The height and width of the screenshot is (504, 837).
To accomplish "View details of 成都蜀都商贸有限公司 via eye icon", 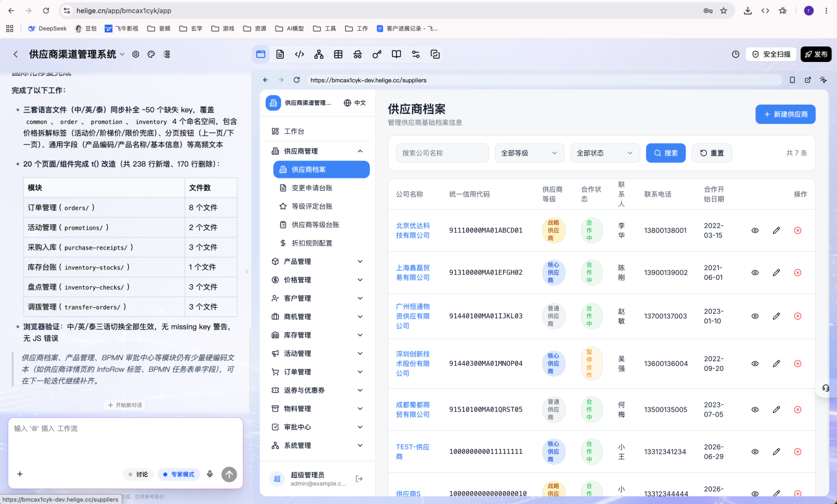I will (755, 409).
